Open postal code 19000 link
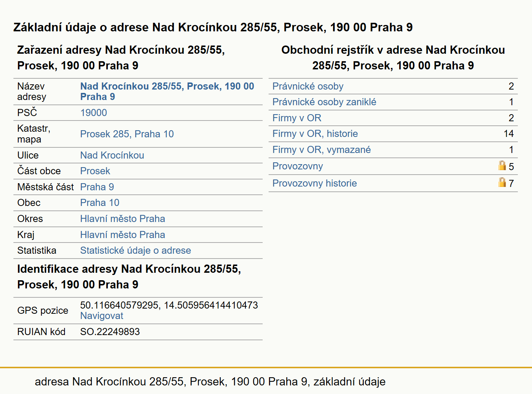Image resolution: width=532 pixels, height=394 pixels. click(94, 113)
